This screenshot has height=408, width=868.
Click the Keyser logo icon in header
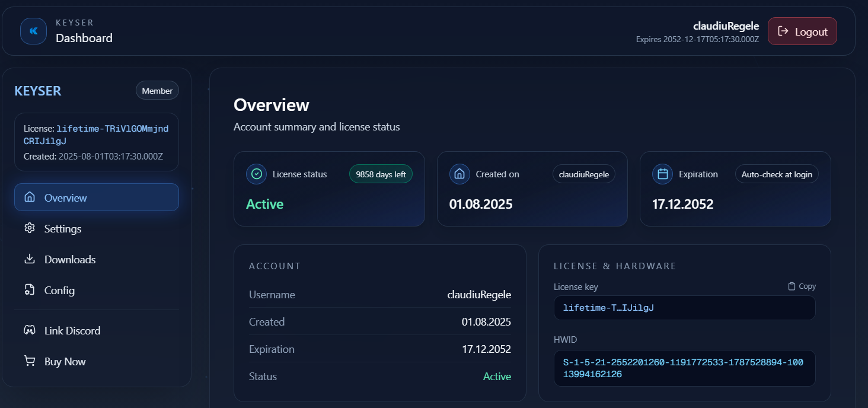(33, 31)
